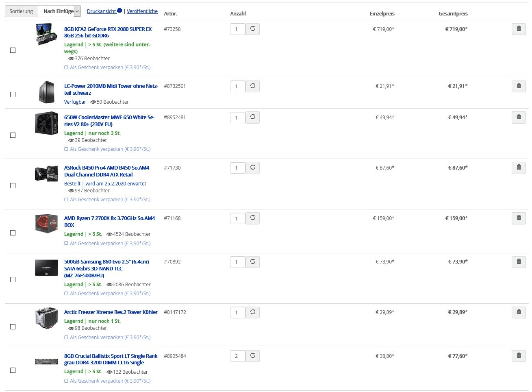532x392 pixels.
Task: Refresh quantity for RTX 2080 SUPER
Action: click(252, 29)
